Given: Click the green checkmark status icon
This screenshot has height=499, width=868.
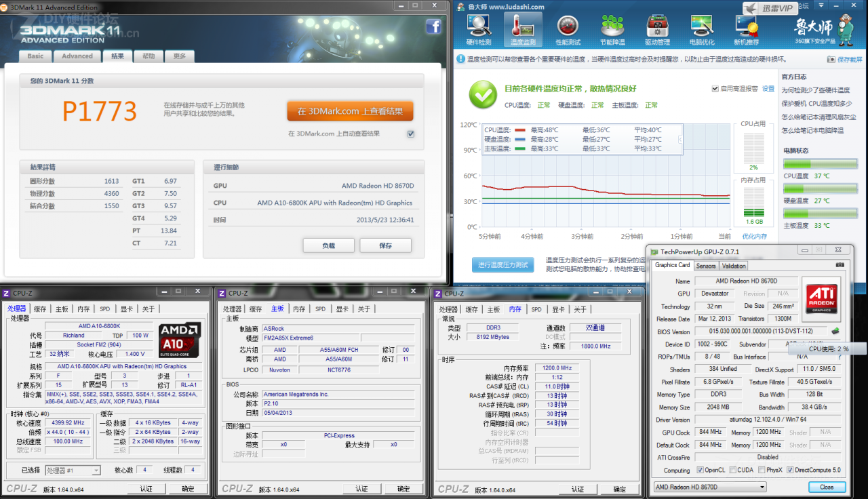Looking at the screenshot, I should pos(483,95).
